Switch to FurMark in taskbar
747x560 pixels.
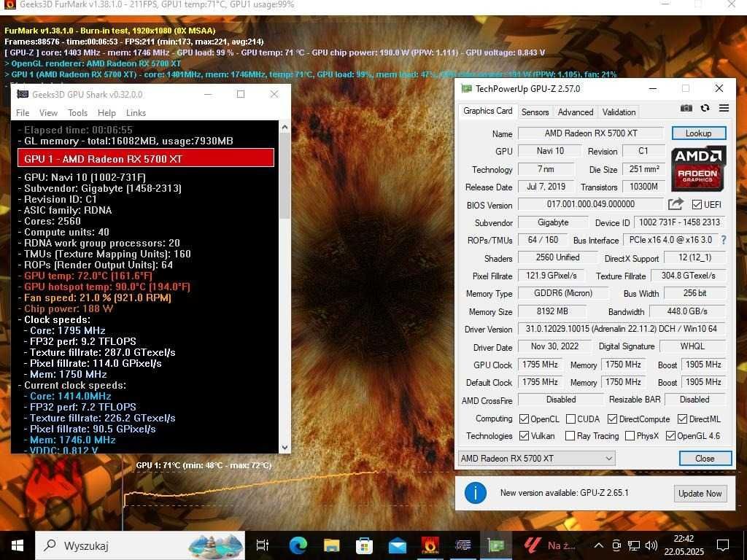(x=430, y=545)
